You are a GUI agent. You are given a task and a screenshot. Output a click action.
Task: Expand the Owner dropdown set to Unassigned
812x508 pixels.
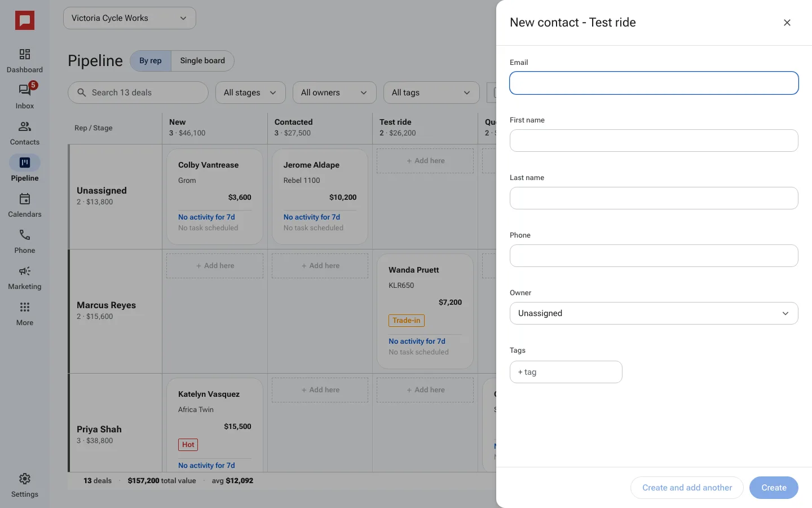pyautogui.click(x=654, y=313)
